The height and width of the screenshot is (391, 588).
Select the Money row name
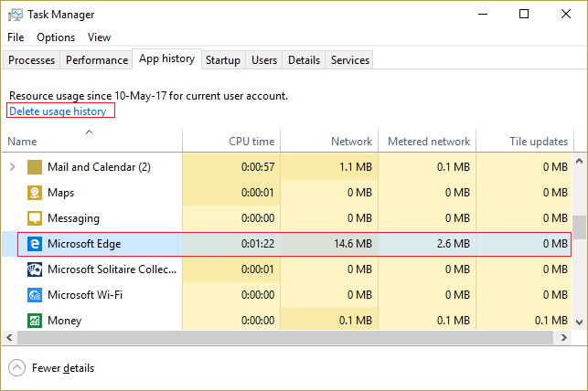65,321
